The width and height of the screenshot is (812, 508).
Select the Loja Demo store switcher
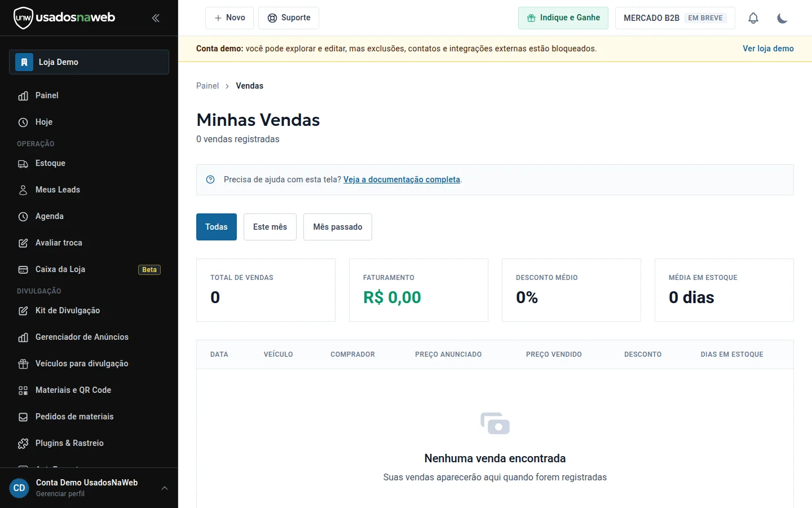coord(89,62)
